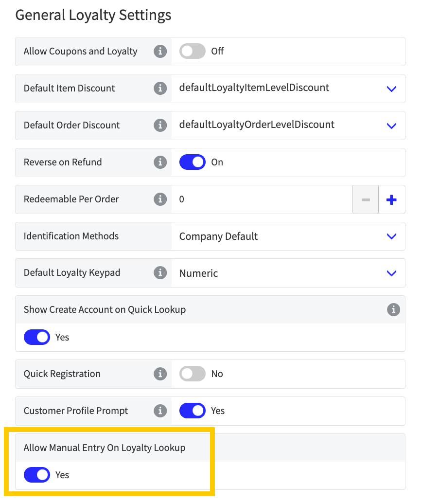Enable Allow Coupons and Loyalty
421x504 pixels.
[x=192, y=51]
